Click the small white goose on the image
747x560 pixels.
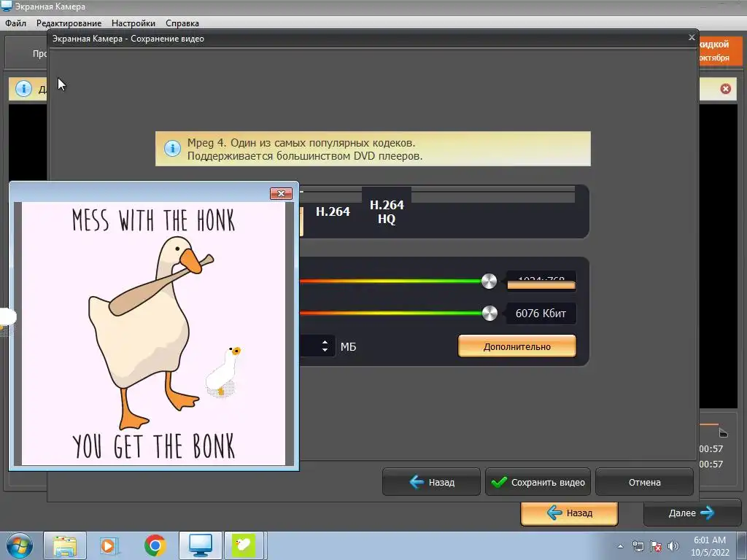(223, 371)
